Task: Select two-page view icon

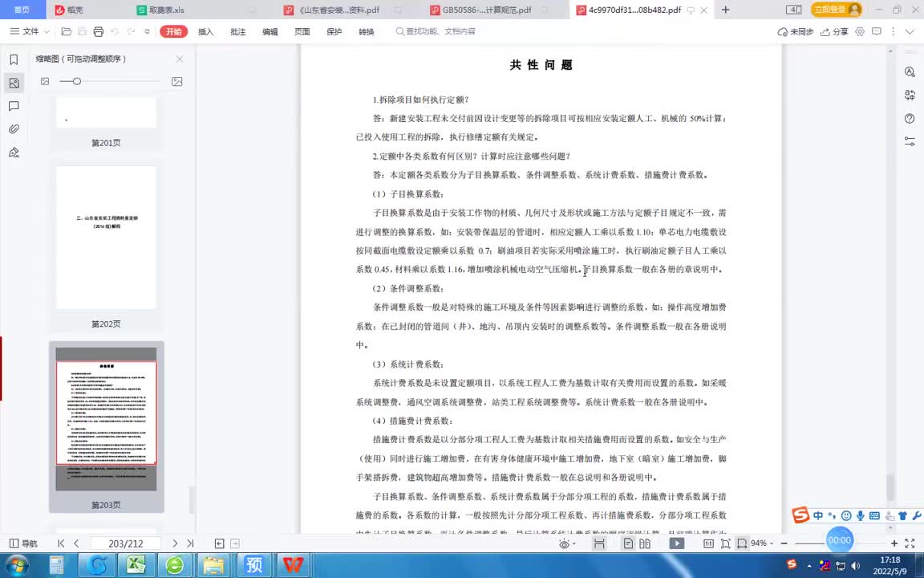Action: [645, 543]
